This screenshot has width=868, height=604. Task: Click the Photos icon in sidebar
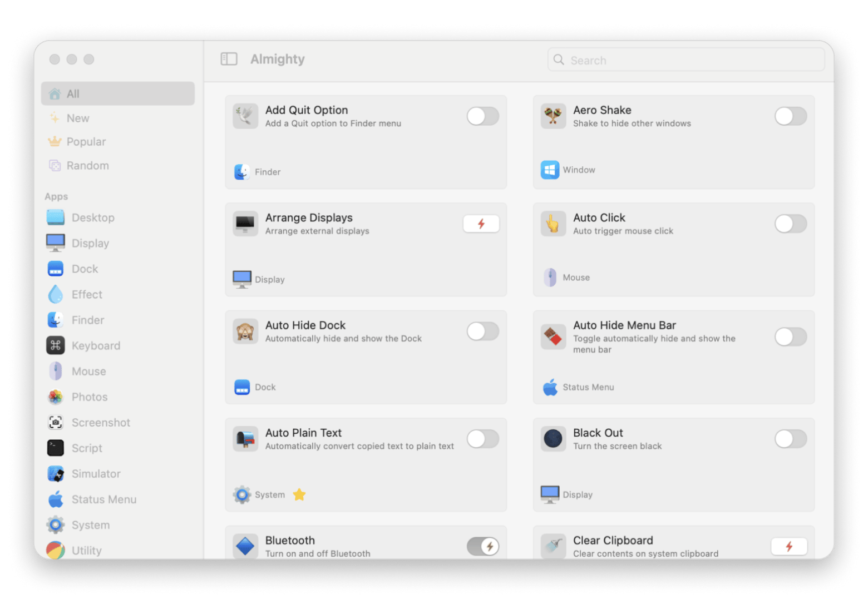[x=56, y=397]
